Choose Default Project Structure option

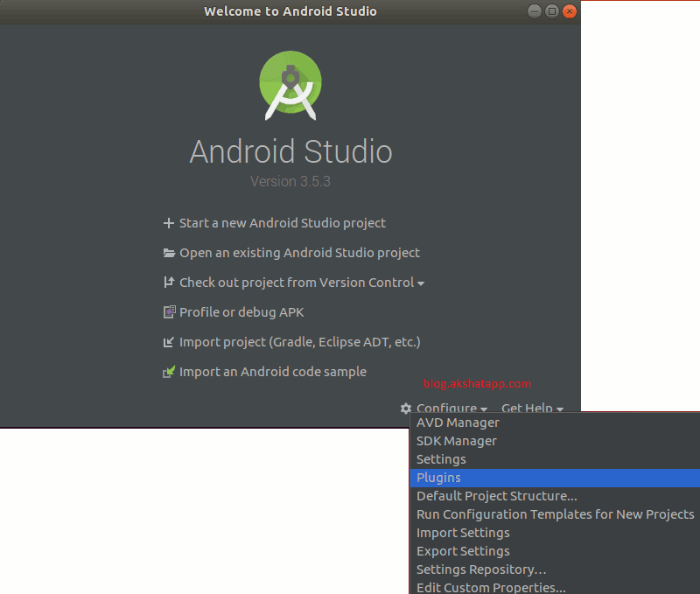(x=496, y=495)
